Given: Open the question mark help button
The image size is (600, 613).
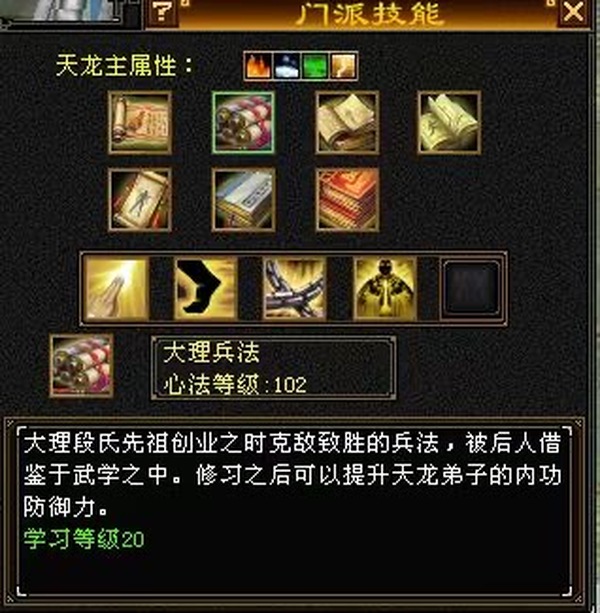Looking at the screenshot, I should [162, 13].
